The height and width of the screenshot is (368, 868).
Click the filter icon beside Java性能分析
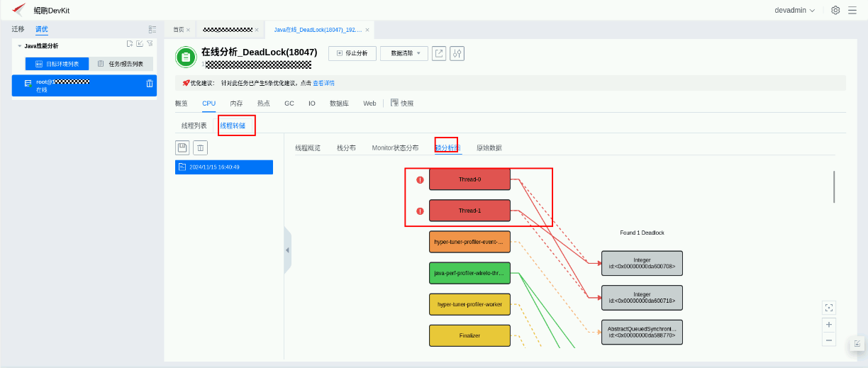(150, 44)
